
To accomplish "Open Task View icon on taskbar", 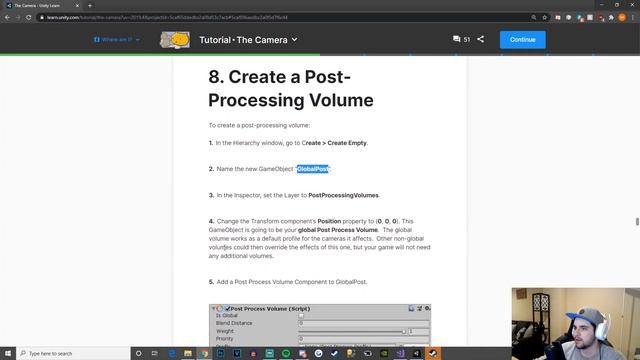I will (155, 353).
